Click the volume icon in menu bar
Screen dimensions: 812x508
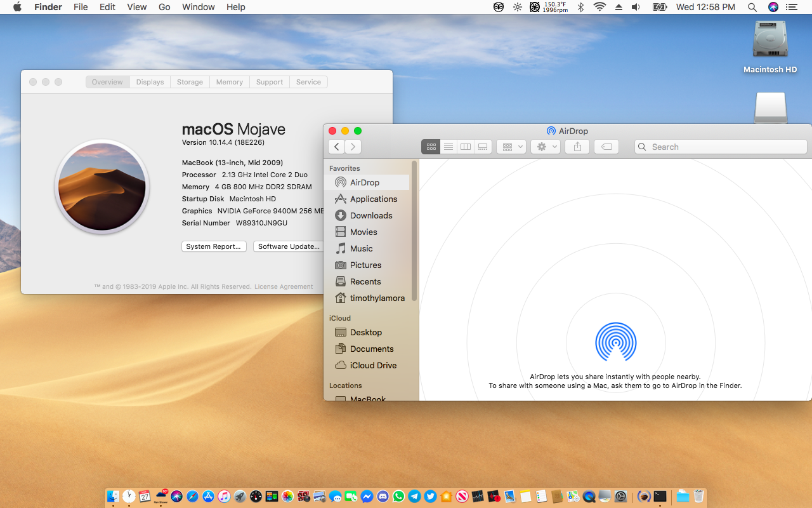(636, 7)
